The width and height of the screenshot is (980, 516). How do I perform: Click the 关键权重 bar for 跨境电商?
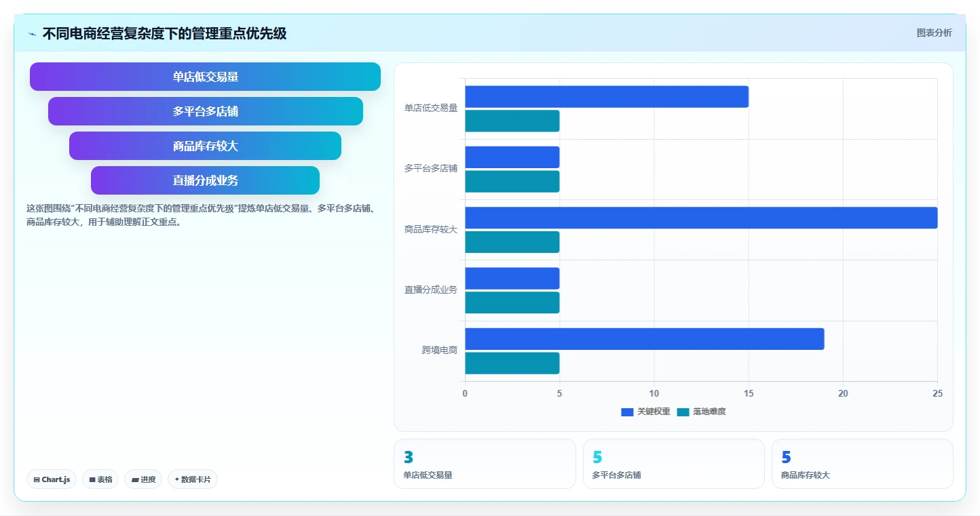click(x=645, y=339)
